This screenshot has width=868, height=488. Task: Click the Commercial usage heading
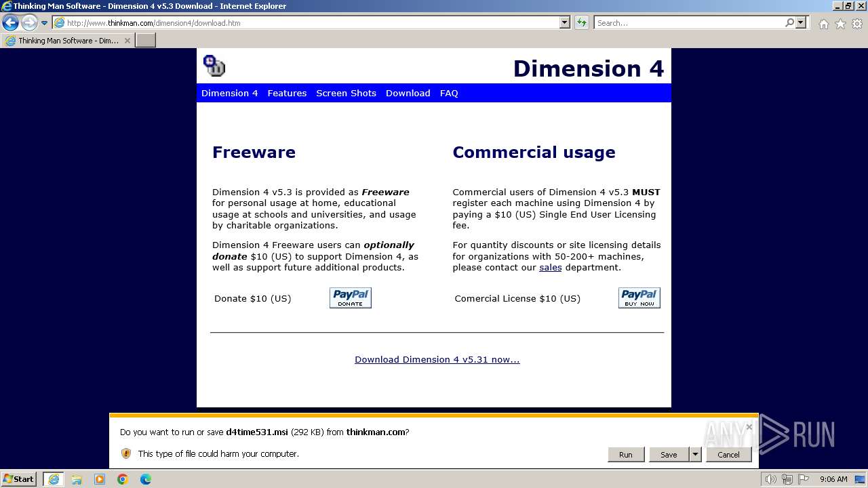[534, 152]
